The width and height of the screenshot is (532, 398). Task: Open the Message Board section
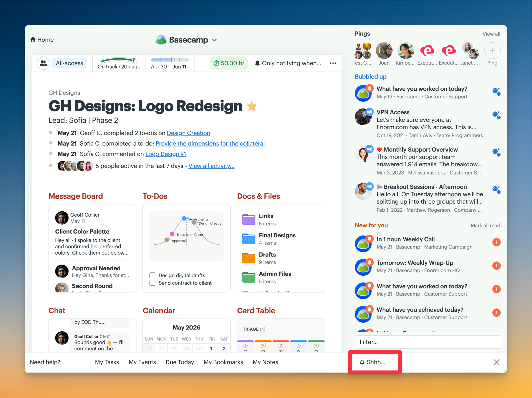(x=75, y=196)
